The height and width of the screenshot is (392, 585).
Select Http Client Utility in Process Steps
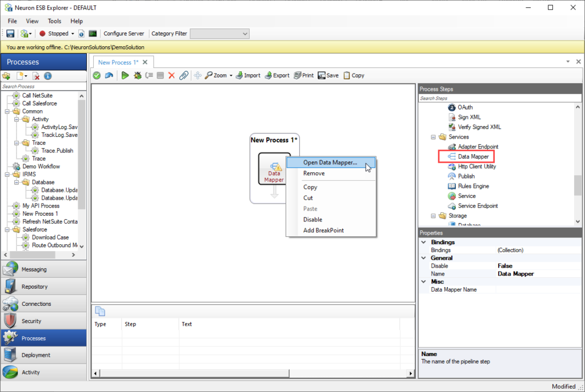point(476,167)
